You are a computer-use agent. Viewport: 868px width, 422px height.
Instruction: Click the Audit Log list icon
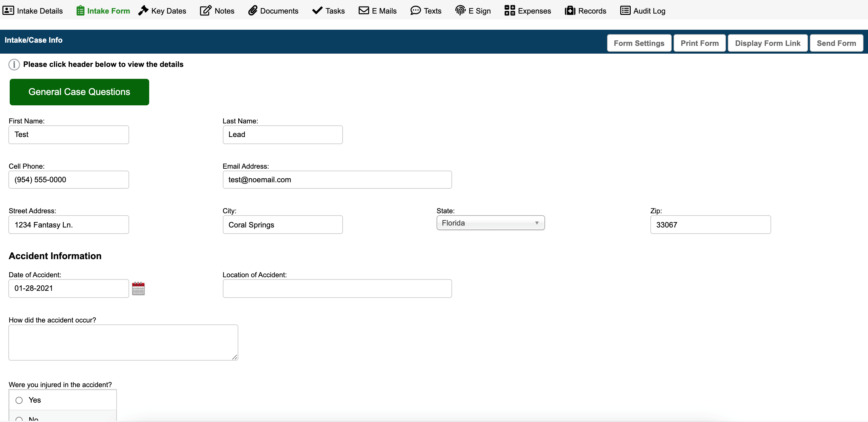pyautogui.click(x=625, y=10)
